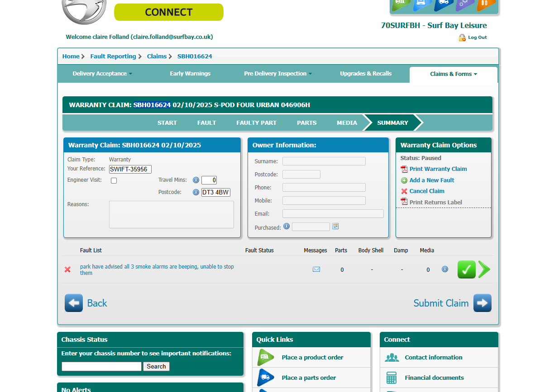Click the chassis Search button
The height and width of the screenshot is (392, 535).
(x=156, y=366)
